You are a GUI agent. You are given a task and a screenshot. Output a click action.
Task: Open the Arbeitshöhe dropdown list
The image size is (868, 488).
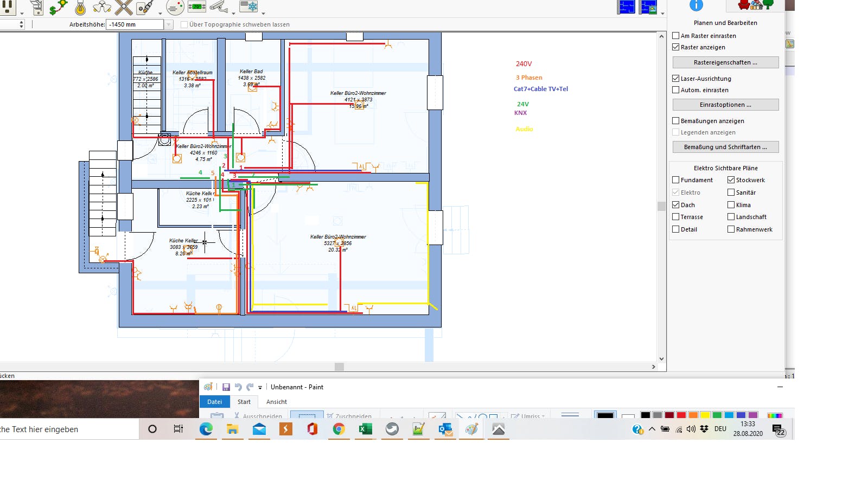(x=169, y=24)
